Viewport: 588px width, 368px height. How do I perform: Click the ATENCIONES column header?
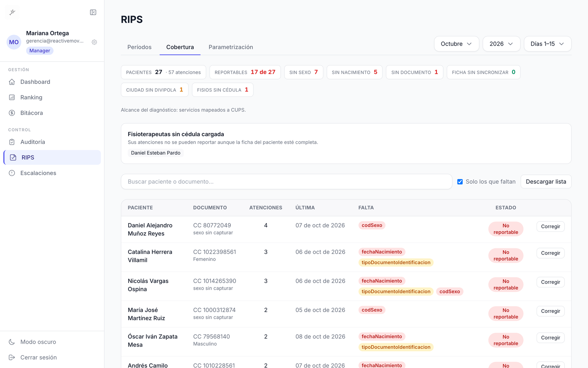(x=266, y=208)
